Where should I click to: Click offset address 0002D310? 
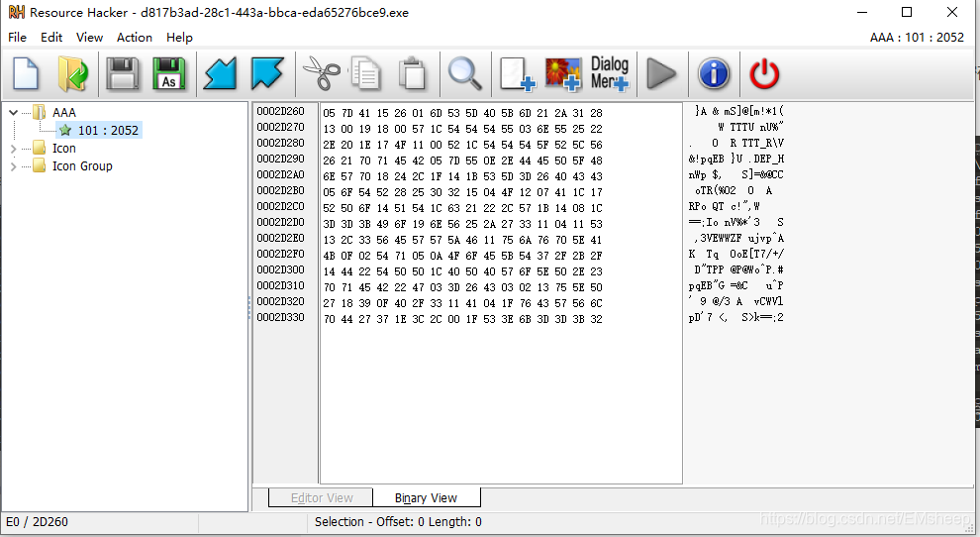click(x=280, y=285)
